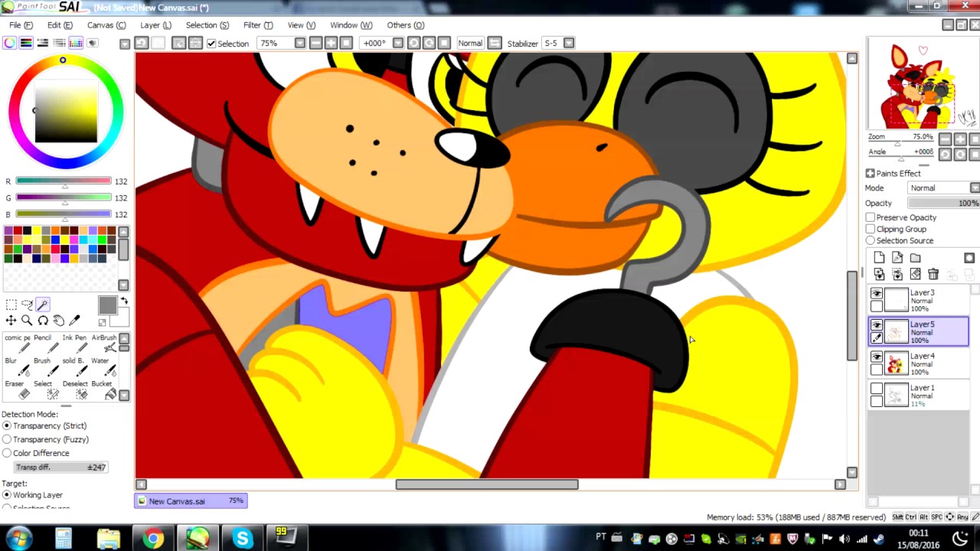Select the Lasso tool
Viewport: 980px width, 551px height.
point(27,305)
